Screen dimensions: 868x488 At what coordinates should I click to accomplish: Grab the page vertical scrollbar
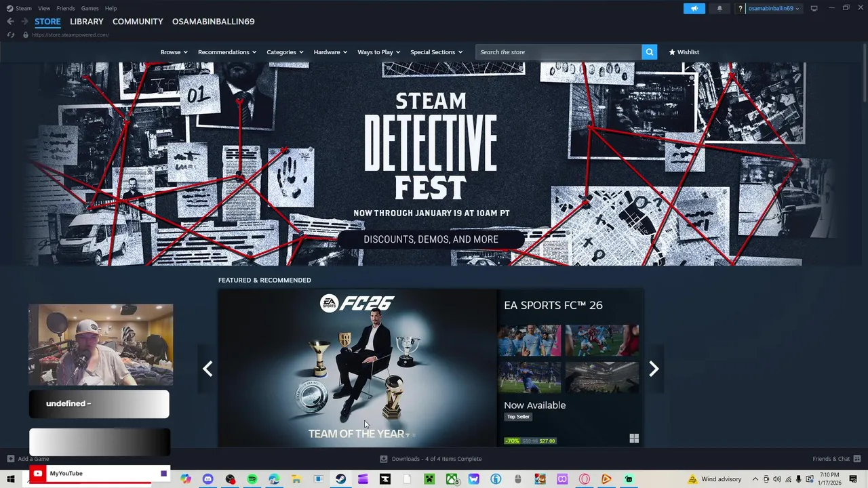(x=865, y=75)
